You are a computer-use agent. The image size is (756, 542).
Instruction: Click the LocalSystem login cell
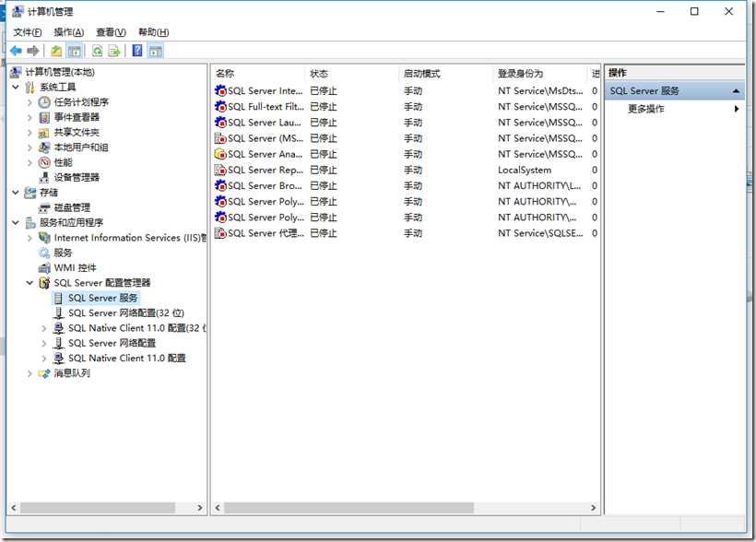[525, 171]
